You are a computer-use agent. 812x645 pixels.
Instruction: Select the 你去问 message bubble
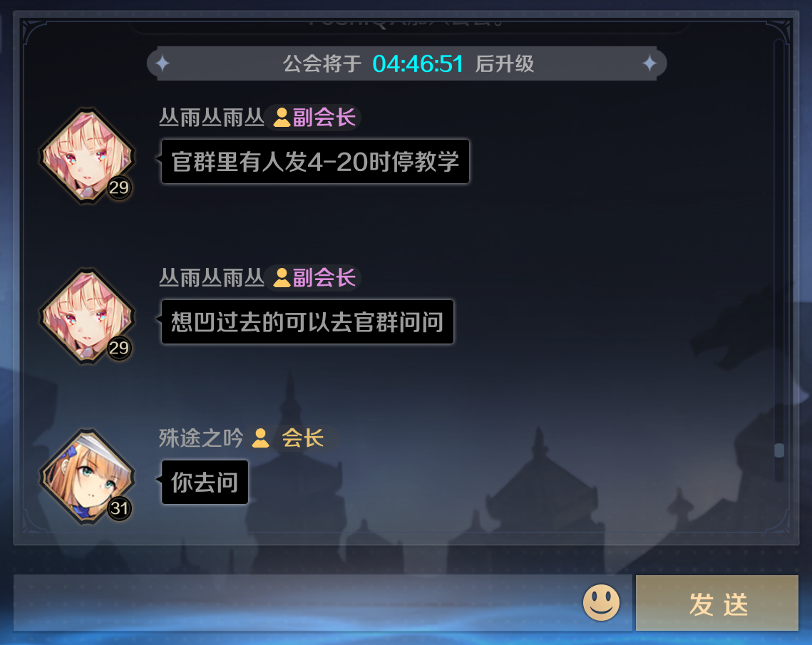(x=205, y=483)
